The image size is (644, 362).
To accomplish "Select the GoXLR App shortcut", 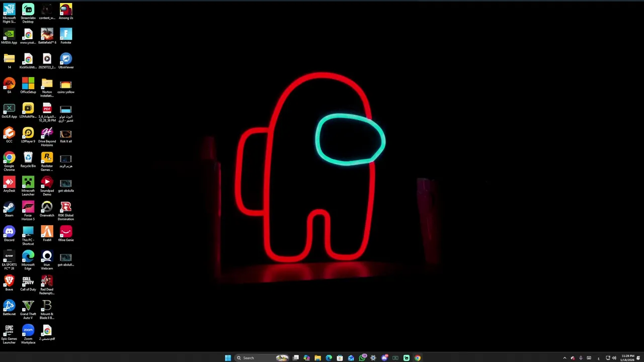I will click(x=9, y=110).
